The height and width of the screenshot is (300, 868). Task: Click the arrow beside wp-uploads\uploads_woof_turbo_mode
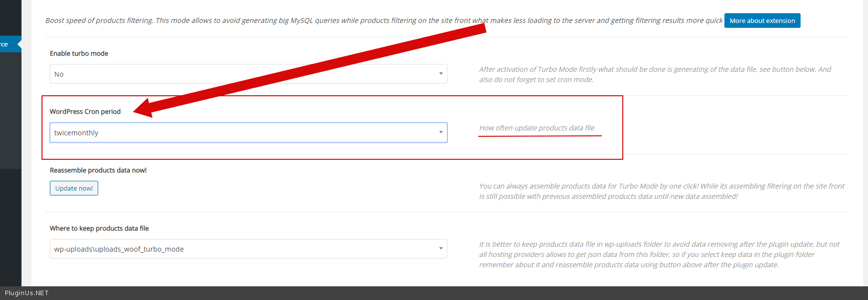441,249
